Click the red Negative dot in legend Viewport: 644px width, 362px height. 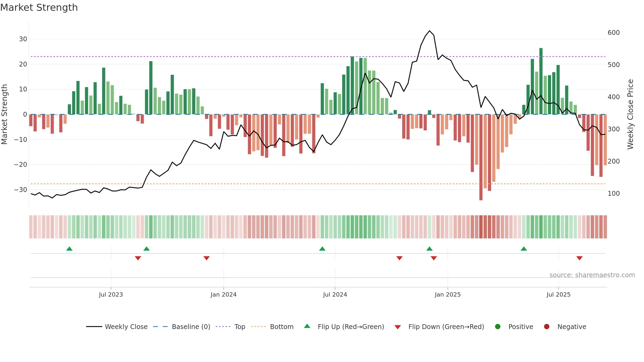547,327
